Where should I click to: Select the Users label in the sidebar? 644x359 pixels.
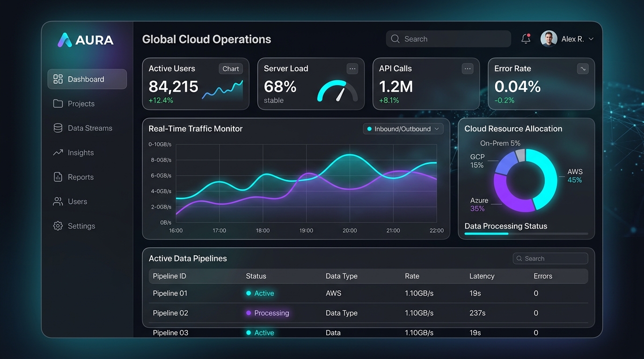(77, 201)
